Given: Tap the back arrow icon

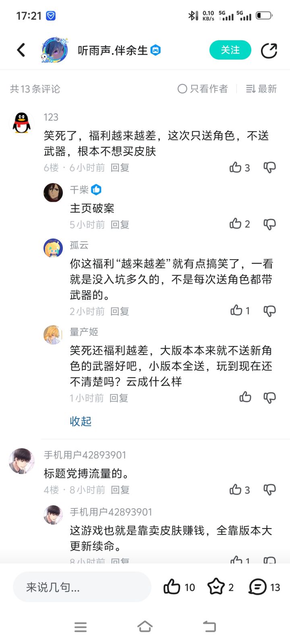Looking at the screenshot, I should [21, 50].
